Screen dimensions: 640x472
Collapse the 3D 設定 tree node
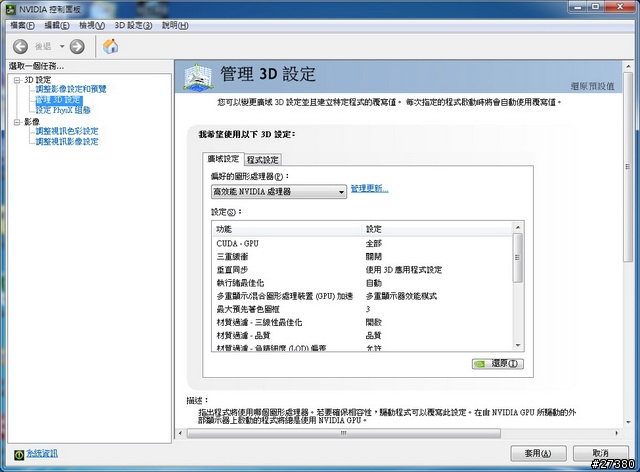coord(17,80)
